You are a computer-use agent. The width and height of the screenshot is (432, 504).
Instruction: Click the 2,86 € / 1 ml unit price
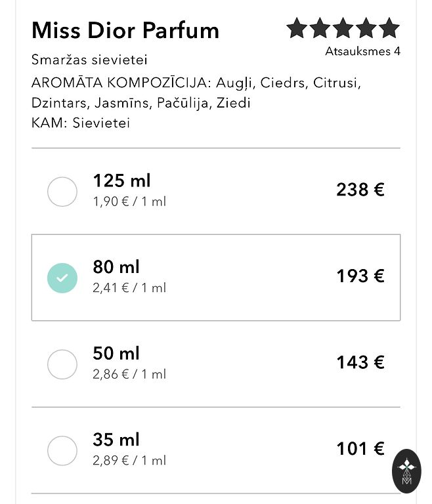129,374
